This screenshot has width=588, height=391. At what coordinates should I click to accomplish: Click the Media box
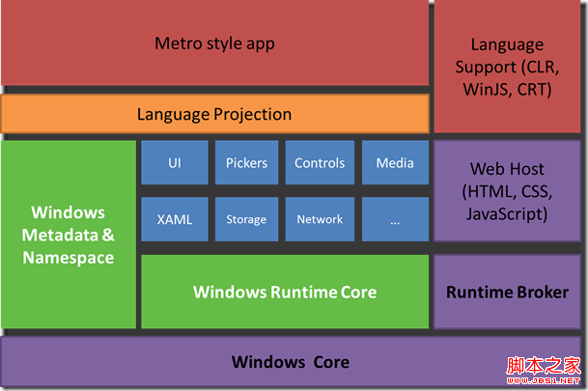pyautogui.click(x=395, y=162)
